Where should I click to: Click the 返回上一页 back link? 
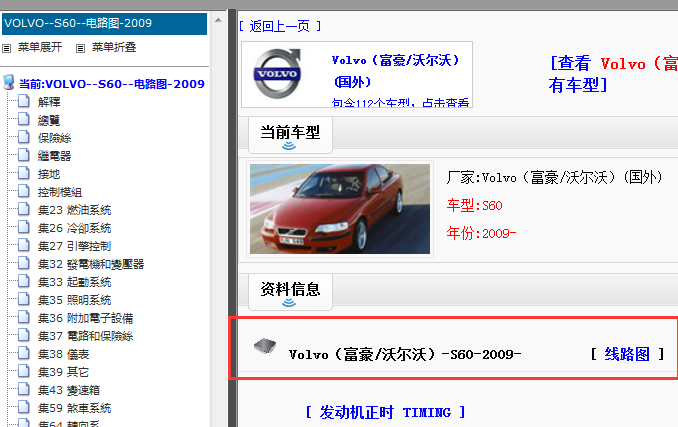(x=280, y=26)
